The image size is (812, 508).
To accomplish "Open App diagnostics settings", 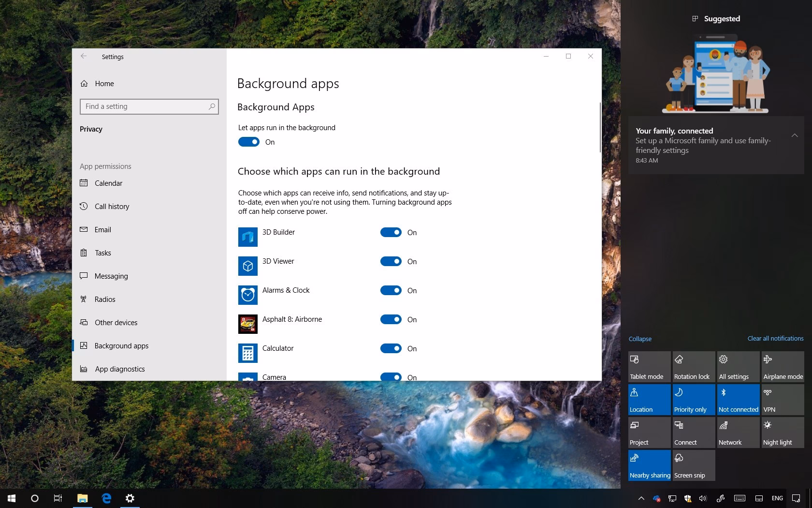I will tap(119, 369).
